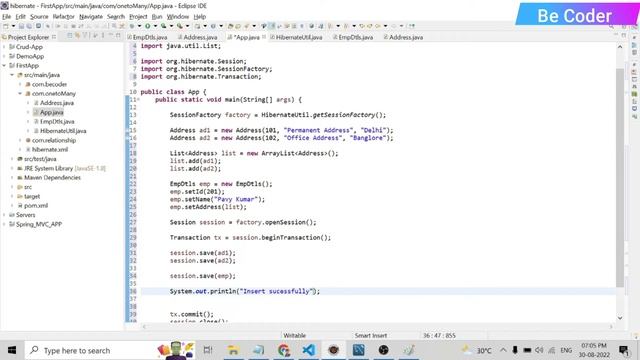
Task: Open the File menu
Action: tap(7, 17)
